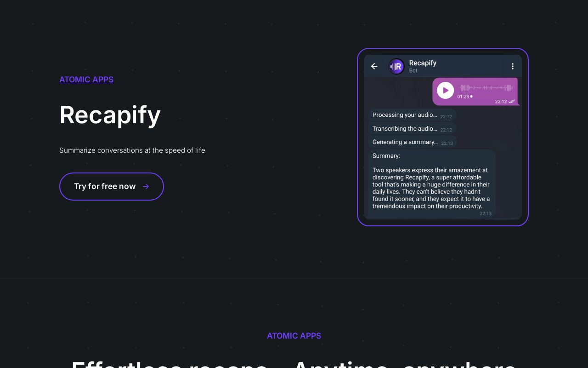Select the purple voice message bubble
The height and width of the screenshot is (368, 588).
[475, 91]
